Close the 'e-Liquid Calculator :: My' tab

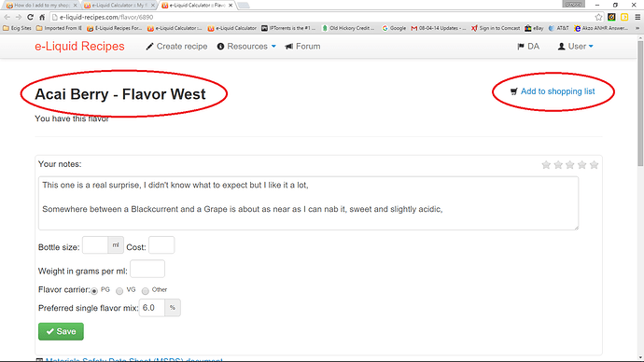pyautogui.click(x=153, y=6)
